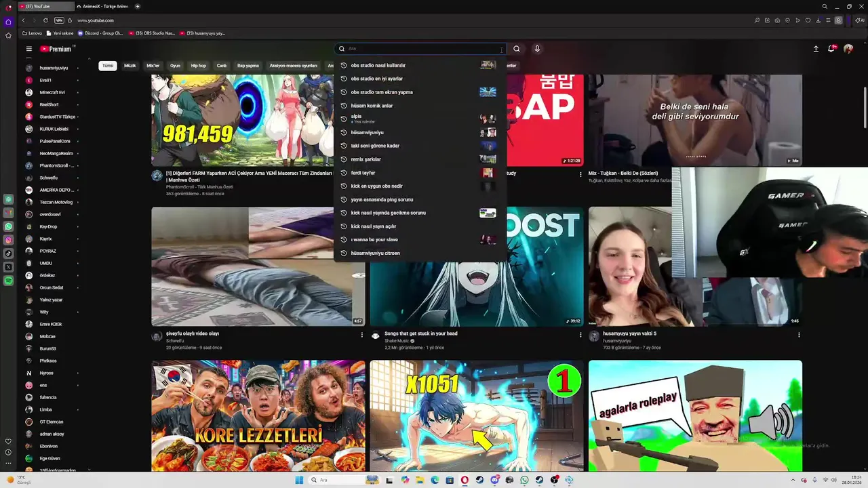This screenshot has height=488, width=868.
Task: Click inside the YouTube search field
Action: coord(420,49)
